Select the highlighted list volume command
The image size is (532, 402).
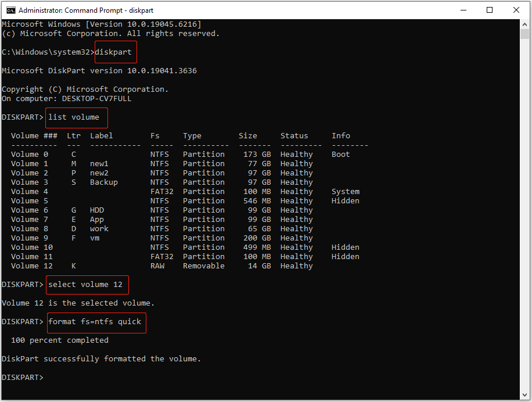[x=76, y=117]
